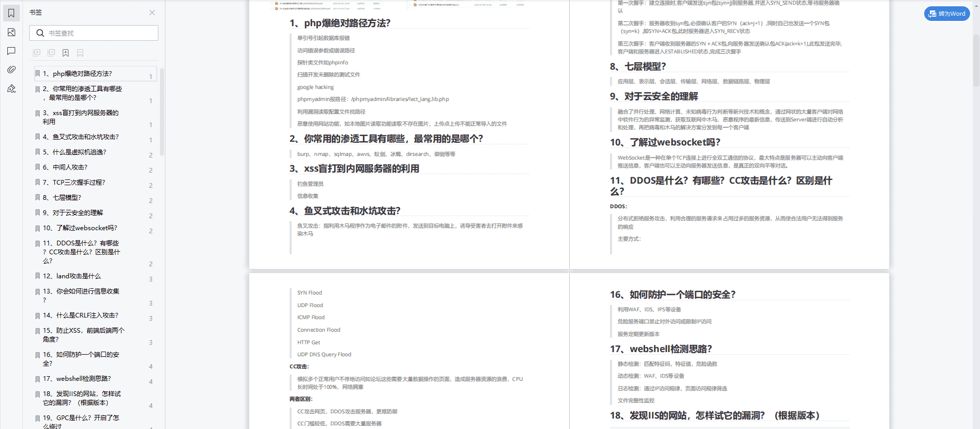The width and height of the screenshot is (980, 429).
Task: Open the comments panel icon in sidebar
Action: 11,51
